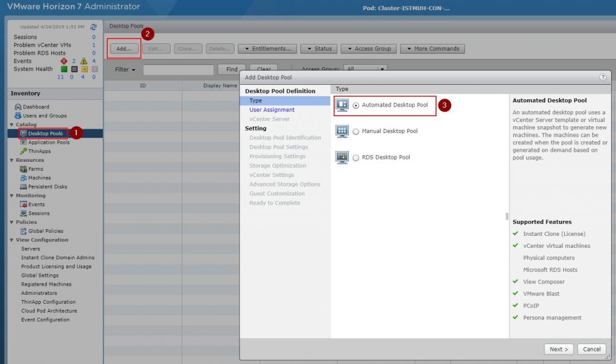Open Registered Machines

tap(46, 284)
